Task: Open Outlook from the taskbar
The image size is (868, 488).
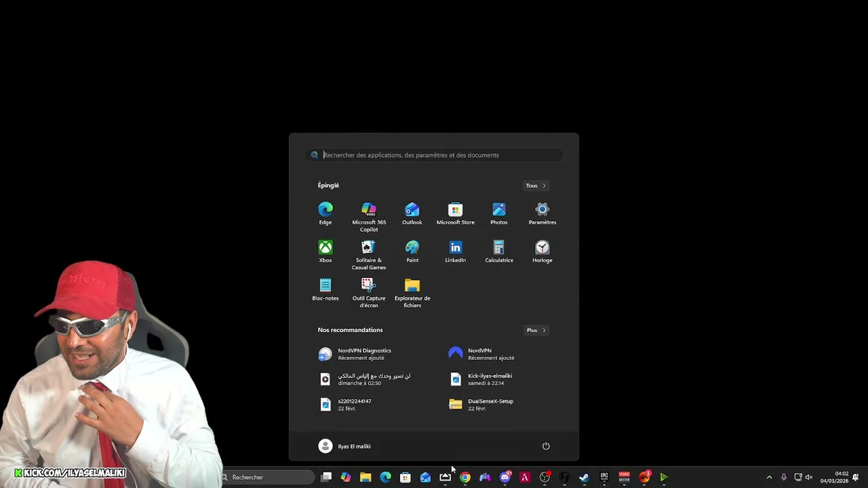Action: [425, 477]
